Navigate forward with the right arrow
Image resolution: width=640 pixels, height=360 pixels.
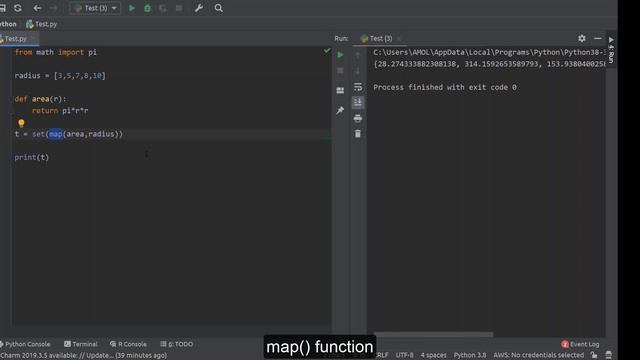(x=53, y=8)
